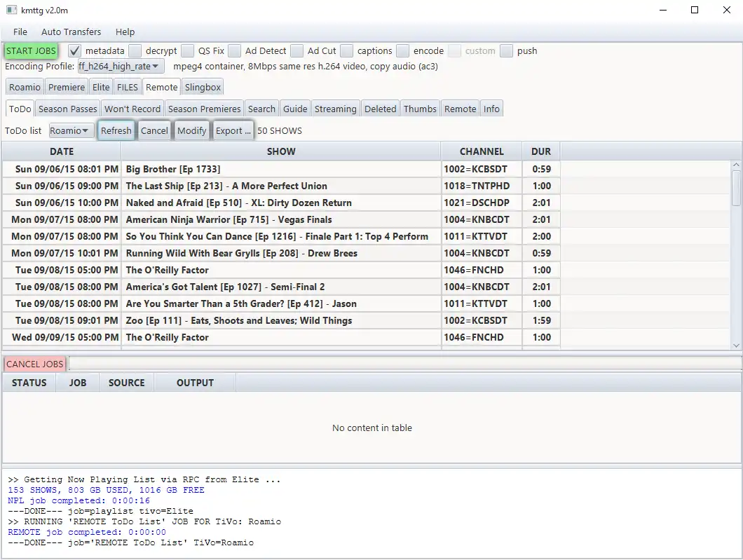Screen dimensions: 743x560
Task: Click the scroll down arrow of show list
Action: tap(736, 345)
